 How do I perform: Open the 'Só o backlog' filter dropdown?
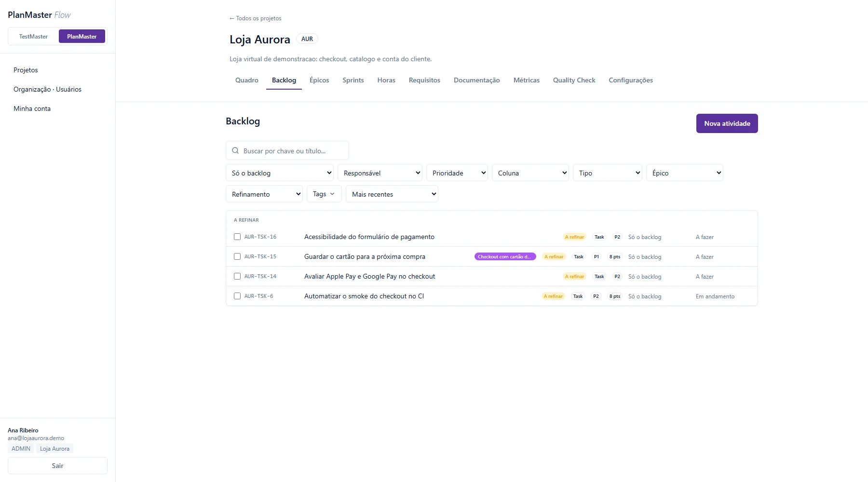coord(280,173)
